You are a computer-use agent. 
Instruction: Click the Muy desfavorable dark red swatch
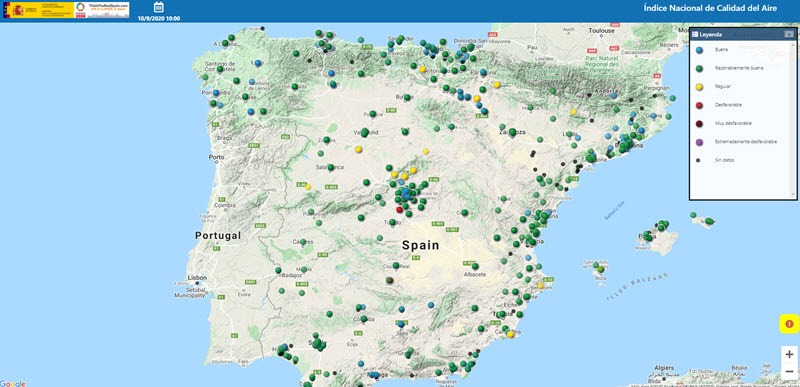[x=699, y=123]
